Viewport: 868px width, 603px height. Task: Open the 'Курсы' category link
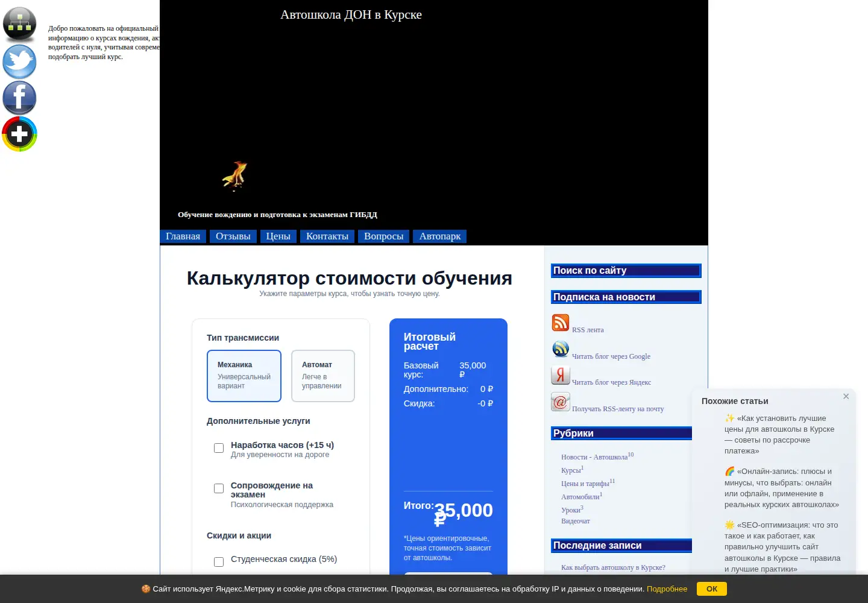pyautogui.click(x=571, y=470)
